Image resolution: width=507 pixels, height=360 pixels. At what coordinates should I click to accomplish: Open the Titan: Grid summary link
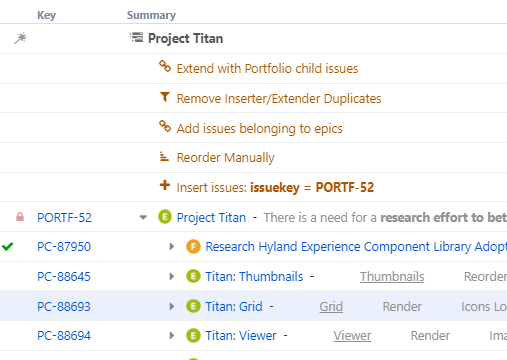tap(234, 306)
